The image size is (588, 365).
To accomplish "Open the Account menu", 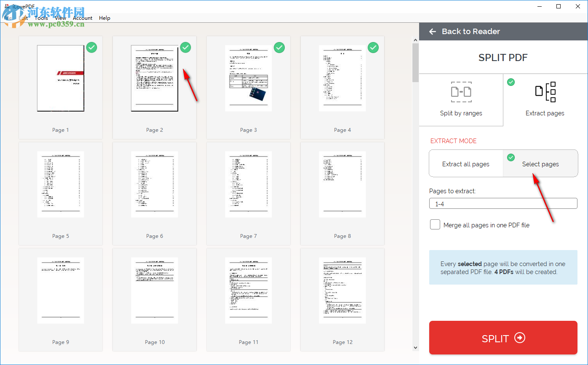I will pos(83,18).
